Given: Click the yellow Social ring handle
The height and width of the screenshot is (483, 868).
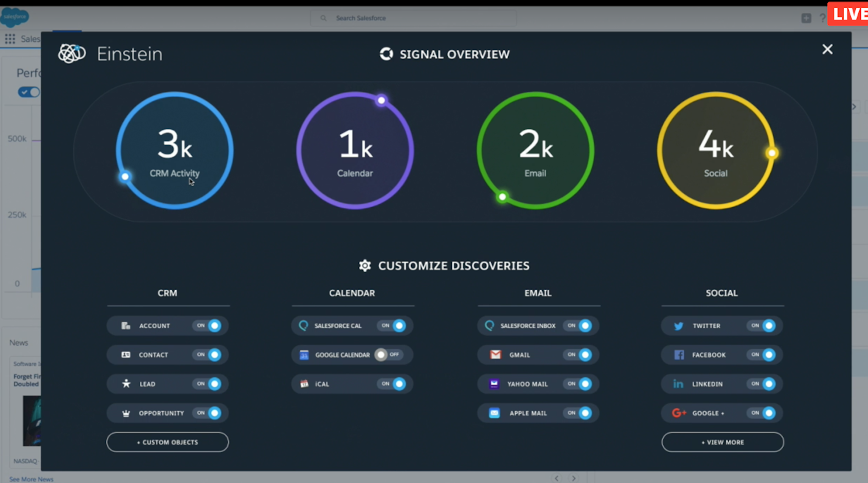Looking at the screenshot, I should (x=772, y=153).
